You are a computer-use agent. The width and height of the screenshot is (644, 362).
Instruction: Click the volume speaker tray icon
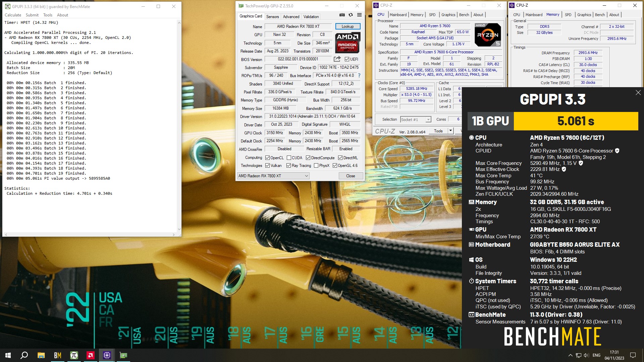coord(586,355)
